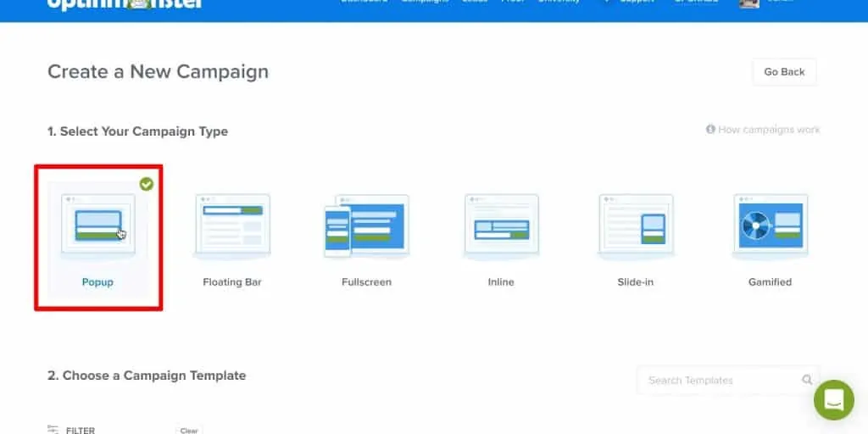Click the Create a New Campaign heading

159,72
